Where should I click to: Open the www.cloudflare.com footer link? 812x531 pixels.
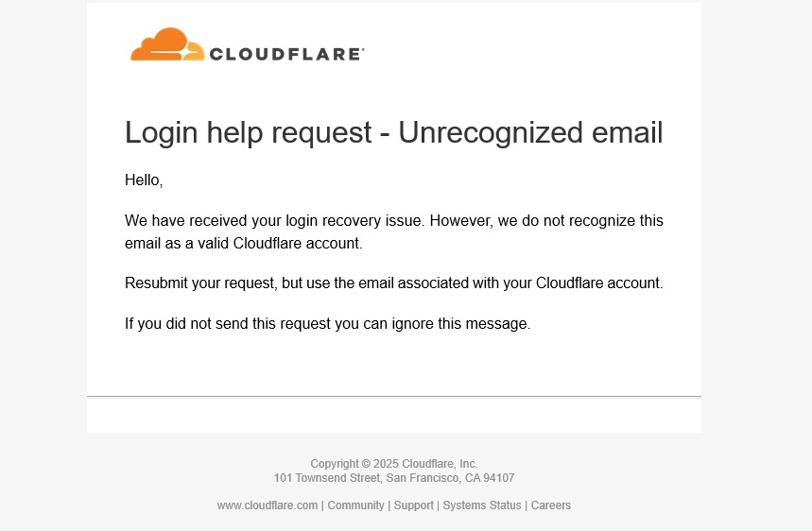point(268,505)
